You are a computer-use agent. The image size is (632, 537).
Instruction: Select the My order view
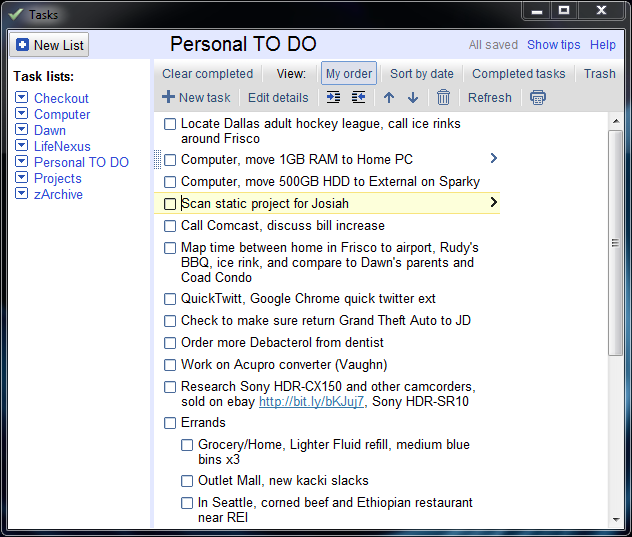coord(349,73)
